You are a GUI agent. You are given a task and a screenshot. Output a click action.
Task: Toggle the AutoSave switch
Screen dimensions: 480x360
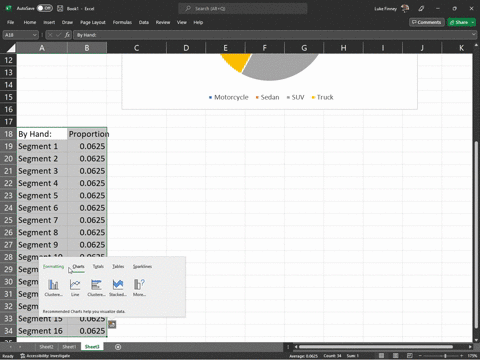(45, 8)
